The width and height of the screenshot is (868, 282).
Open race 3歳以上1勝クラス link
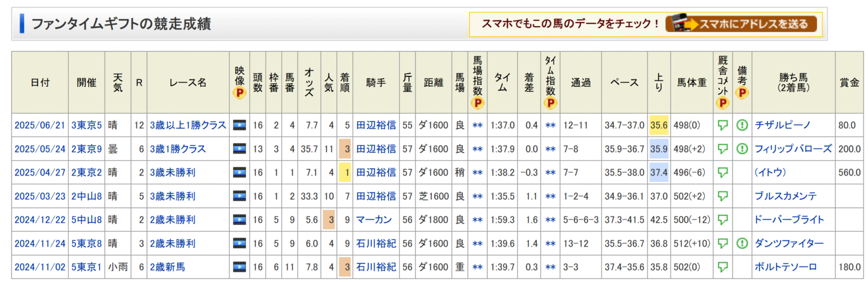[187, 125]
